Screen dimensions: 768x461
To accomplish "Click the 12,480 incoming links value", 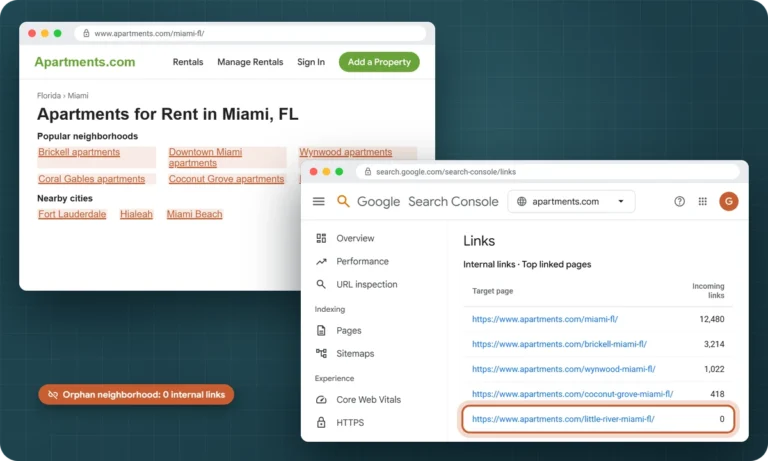I will click(712, 319).
